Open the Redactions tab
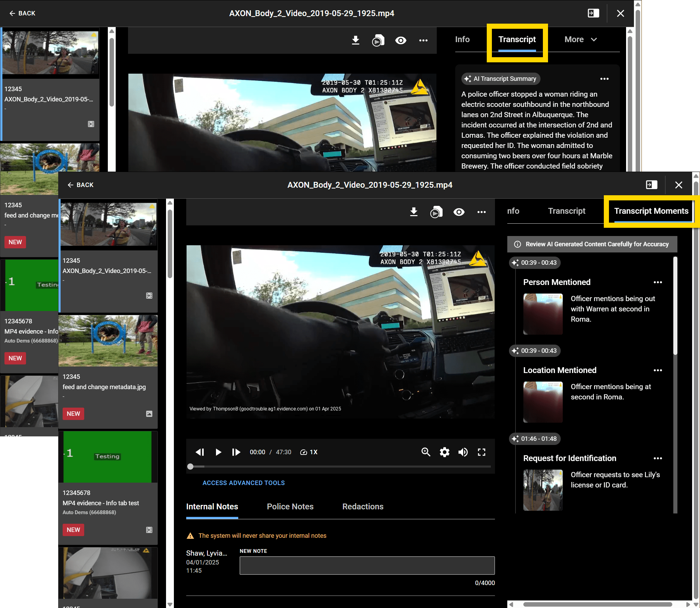 362,507
